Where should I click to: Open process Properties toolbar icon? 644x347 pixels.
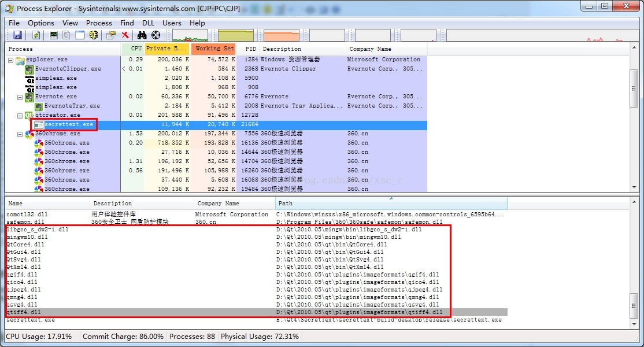(x=110, y=35)
